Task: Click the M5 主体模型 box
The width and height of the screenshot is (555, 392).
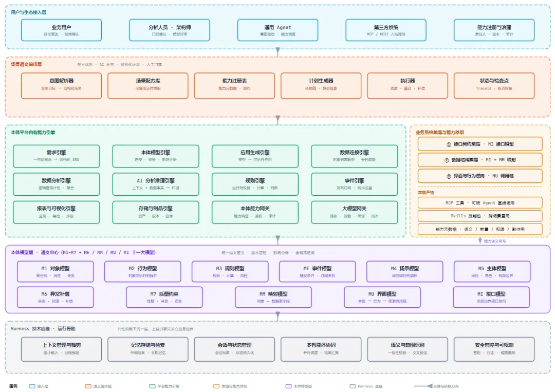Action: [x=492, y=271]
